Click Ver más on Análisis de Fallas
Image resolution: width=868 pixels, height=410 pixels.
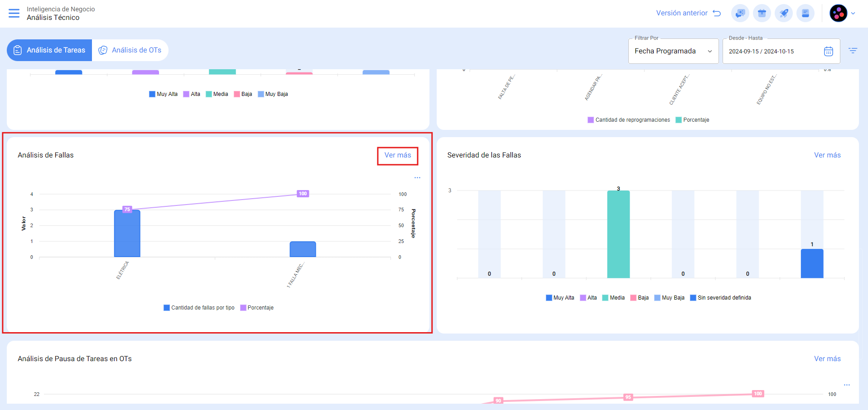pyautogui.click(x=398, y=155)
